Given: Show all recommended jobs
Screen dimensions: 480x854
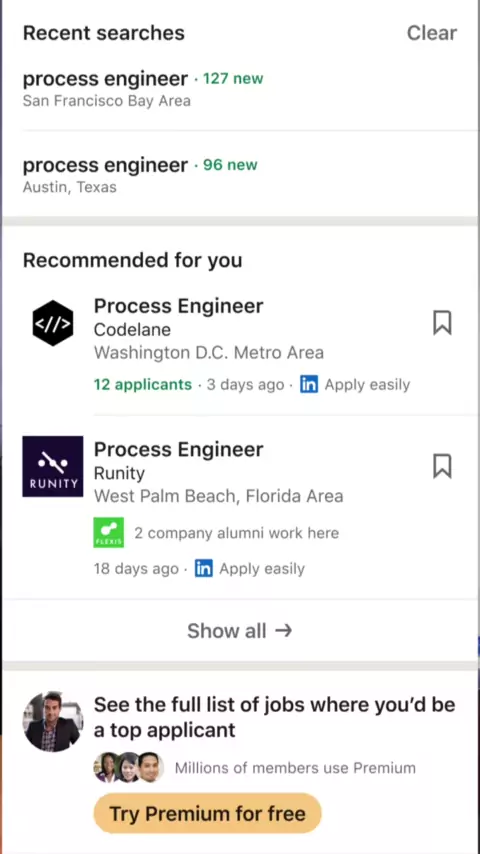Looking at the screenshot, I should pos(240,631).
